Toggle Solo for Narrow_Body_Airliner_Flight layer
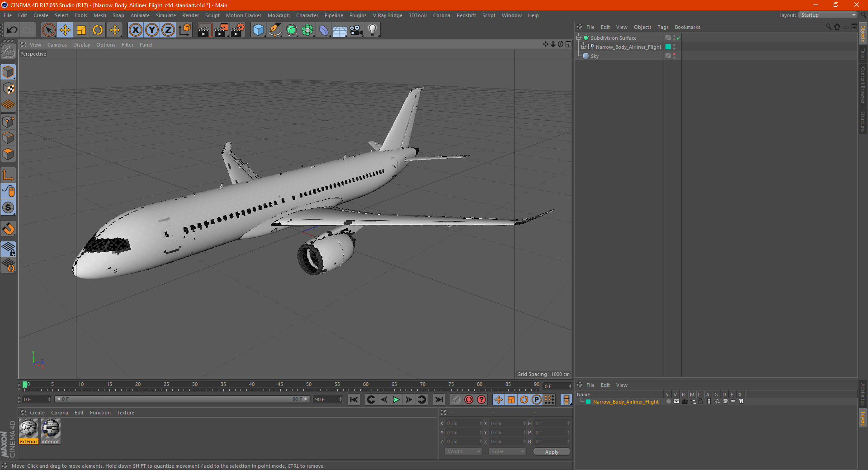868x470 pixels. point(668,401)
